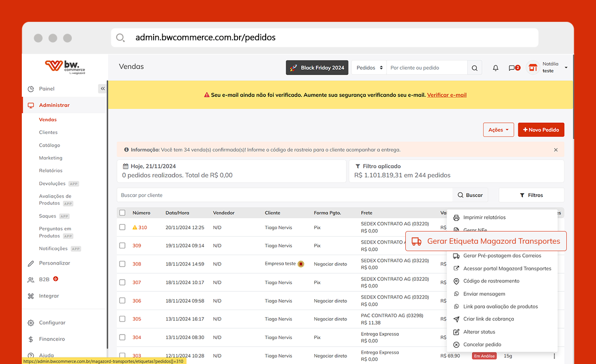
Task: Dismiss the Informação alert with the X
Action: point(556,150)
